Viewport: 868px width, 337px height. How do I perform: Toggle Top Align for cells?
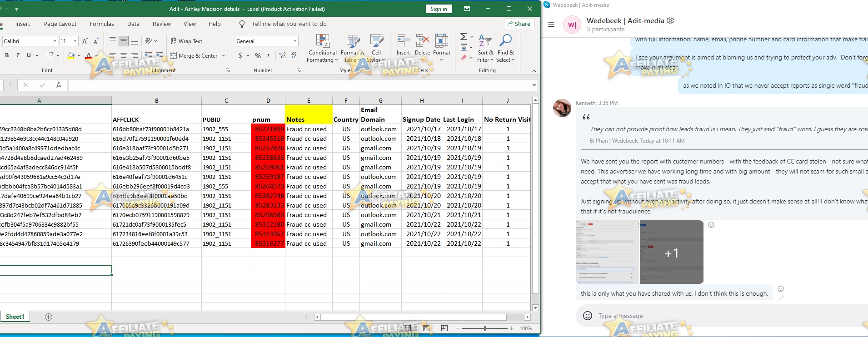[x=113, y=41]
